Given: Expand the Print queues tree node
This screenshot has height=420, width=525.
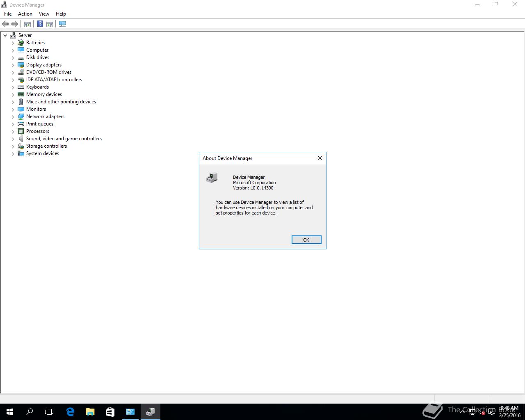Looking at the screenshot, I should 13,124.
